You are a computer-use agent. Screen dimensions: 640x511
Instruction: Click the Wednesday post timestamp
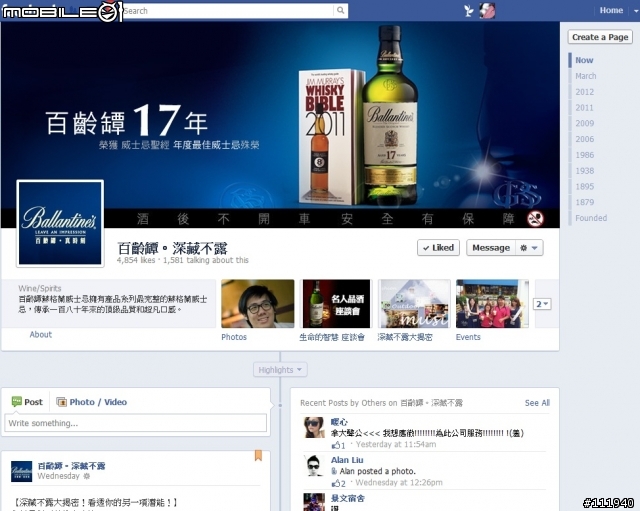[x=58, y=476]
